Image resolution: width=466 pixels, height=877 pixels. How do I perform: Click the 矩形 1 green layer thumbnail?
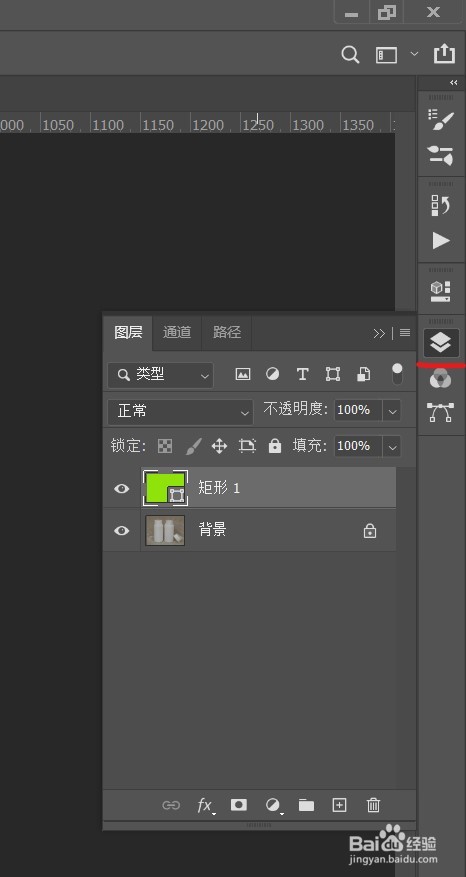coord(166,488)
